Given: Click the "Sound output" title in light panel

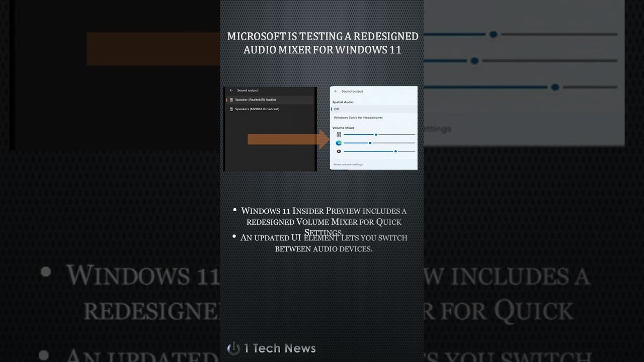Looking at the screenshot, I should point(352,92).
